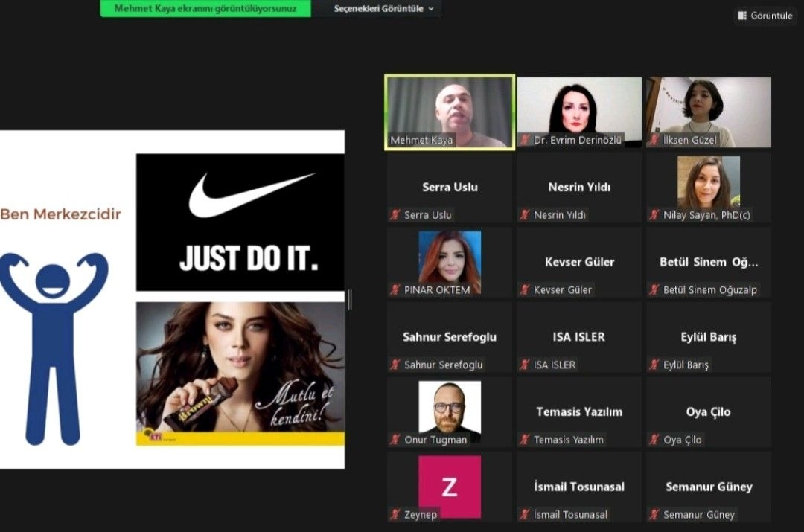
Task: Click muted mic icon beside Sahnur Serefoglu label
Action: (x=395, y=365)
